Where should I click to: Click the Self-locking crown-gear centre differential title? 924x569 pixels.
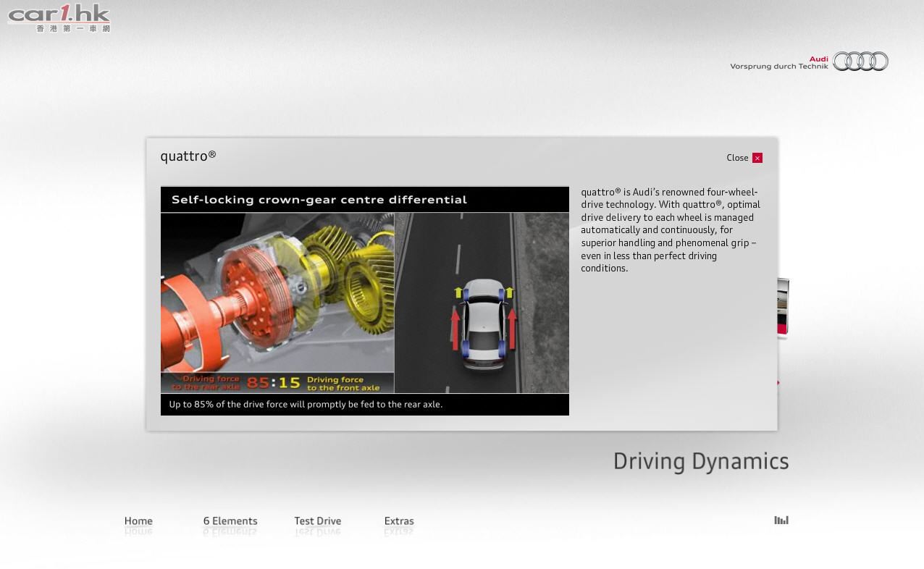pyautogui.click(x=319, y=200)
